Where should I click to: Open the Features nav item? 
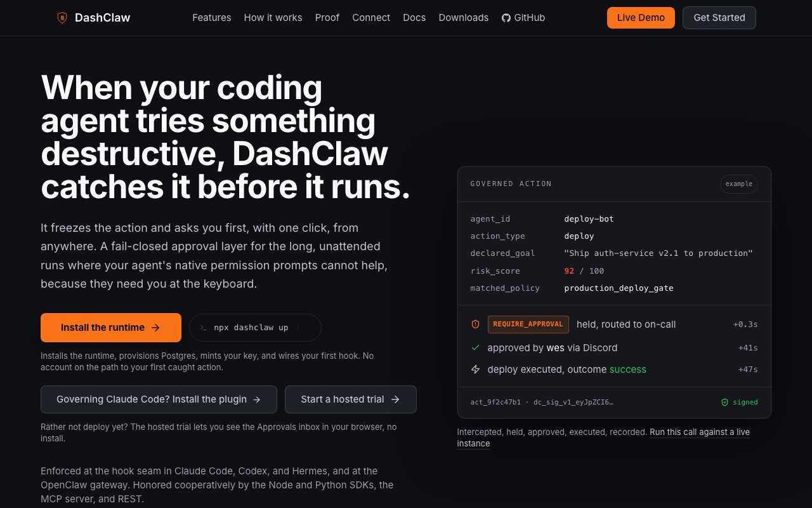point(212,18)
